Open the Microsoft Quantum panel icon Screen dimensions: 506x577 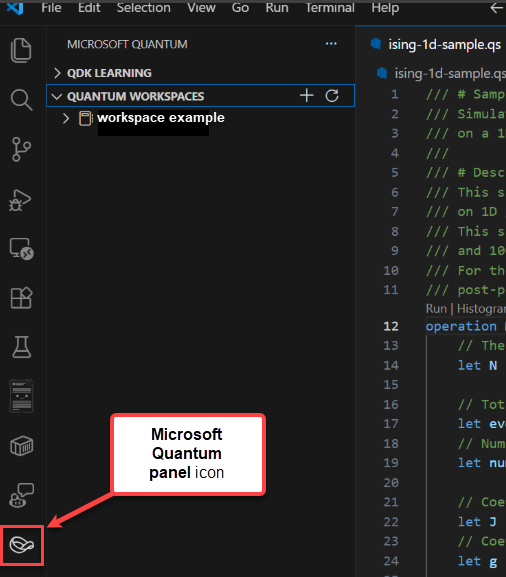[x=21, y=545]
